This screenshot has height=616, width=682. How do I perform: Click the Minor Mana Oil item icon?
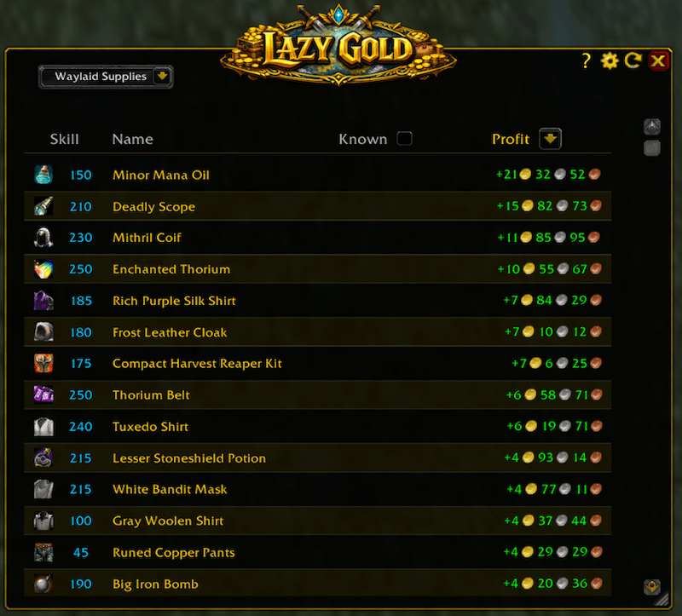tap(43, 175)
